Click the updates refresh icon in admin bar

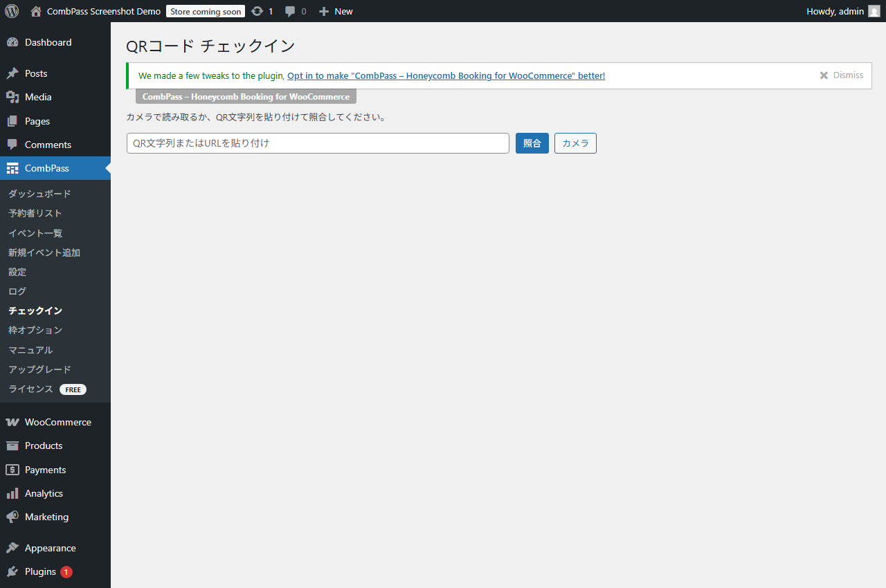pos(256,11)
